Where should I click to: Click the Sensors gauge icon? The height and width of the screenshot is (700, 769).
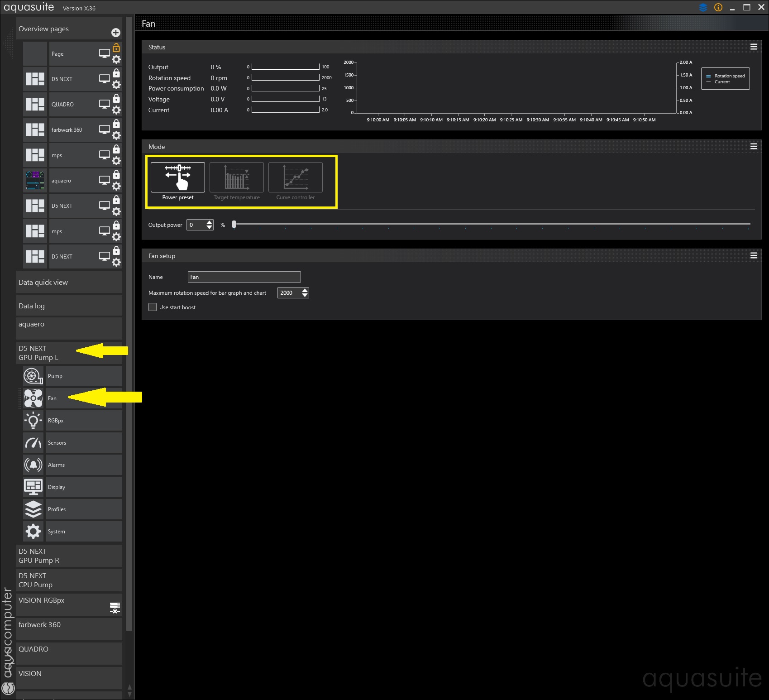33,443
